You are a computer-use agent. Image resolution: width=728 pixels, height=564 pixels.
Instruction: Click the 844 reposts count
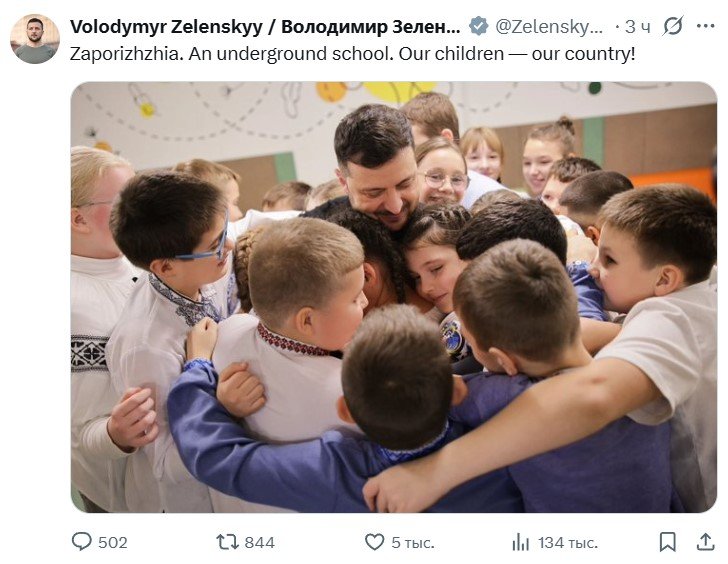pyautogui.click(x=260, y=542)
